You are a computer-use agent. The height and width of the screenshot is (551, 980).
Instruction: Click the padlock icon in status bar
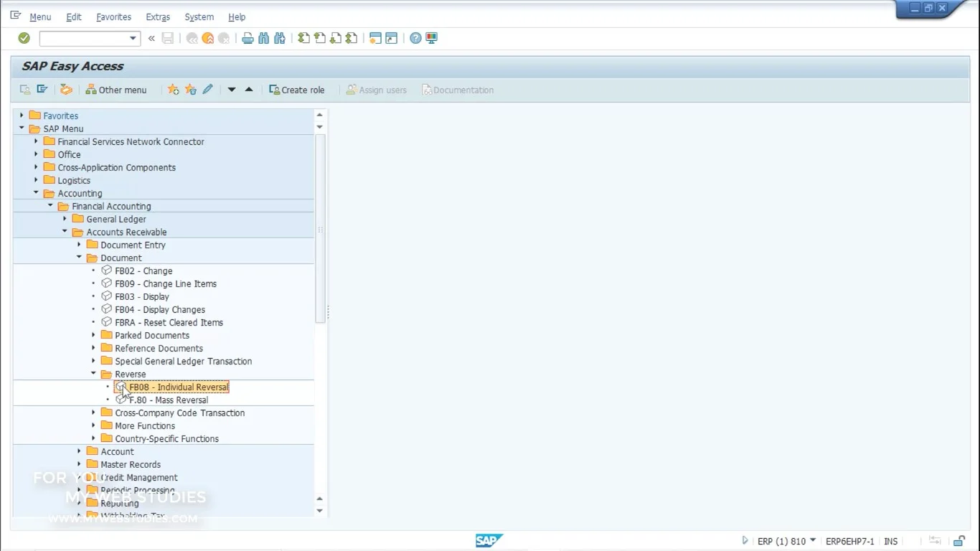coord(959,541)
